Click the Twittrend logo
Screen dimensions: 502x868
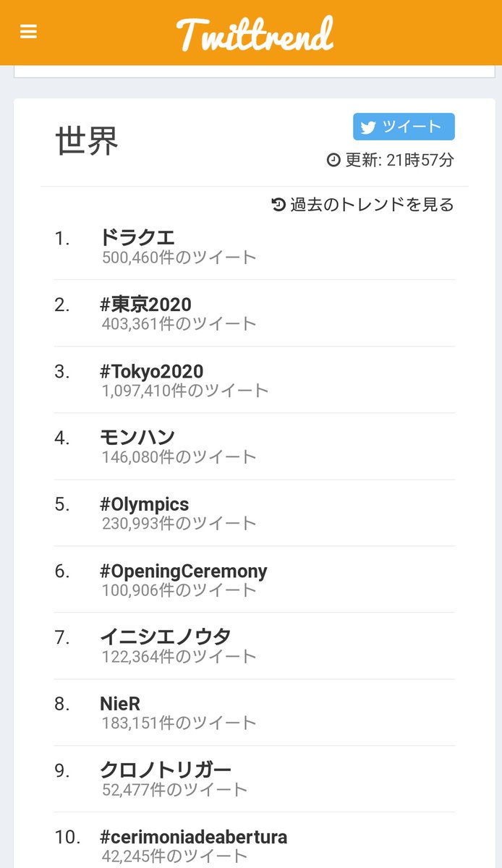[255, 34]
